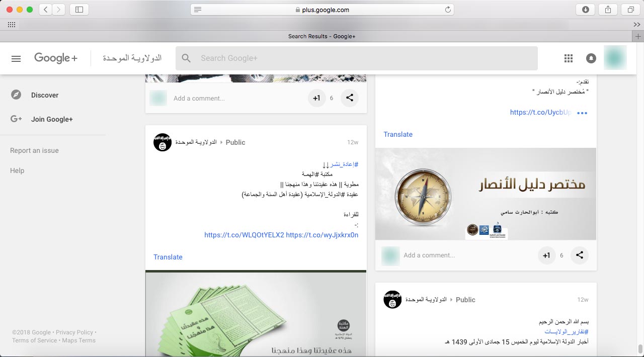Click the Search Google+ input field
The width and height of the screenshot is (644, 357).
tap(362, 58)
